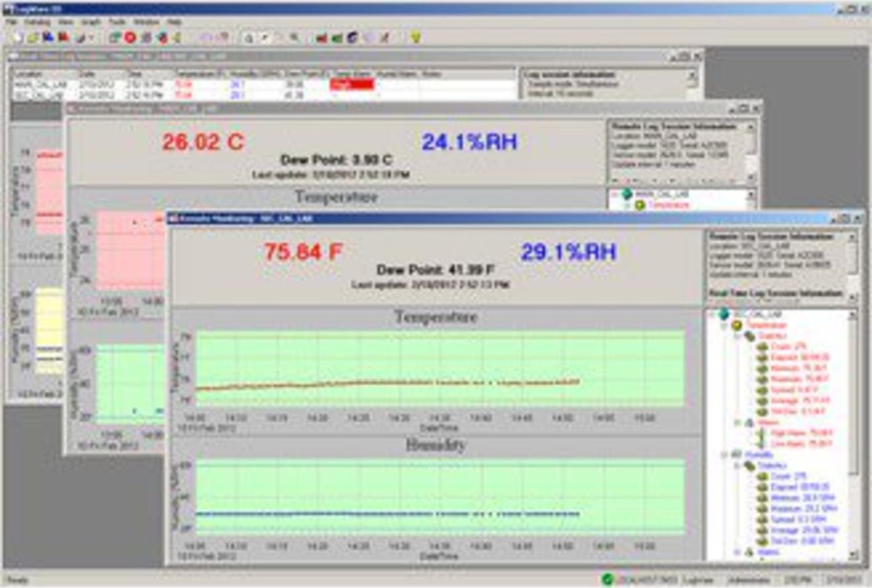
Task: Click the green status check icon in status bar
Action: click(607, 579)
